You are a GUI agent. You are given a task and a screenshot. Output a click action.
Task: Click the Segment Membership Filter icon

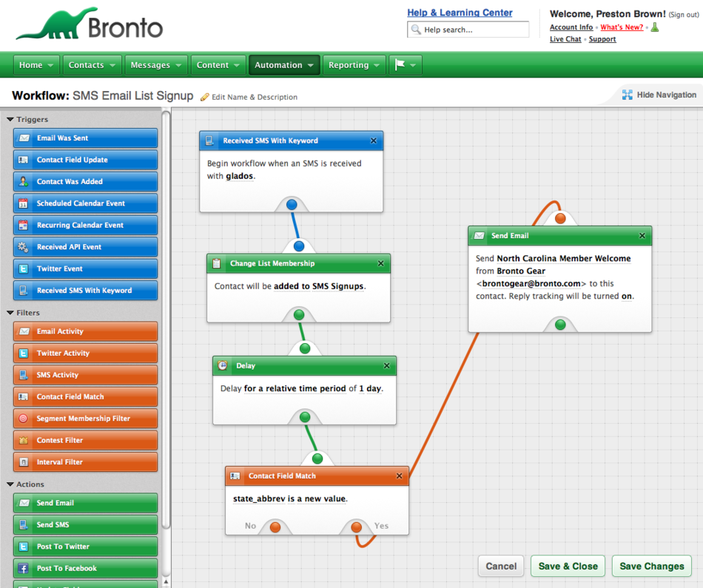(24, 419)
